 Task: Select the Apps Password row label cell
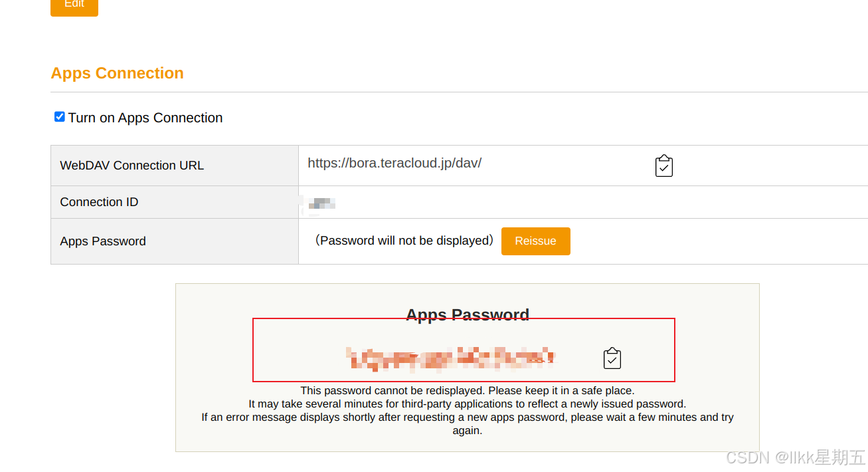pyautogui.click(x=103, y=241)
